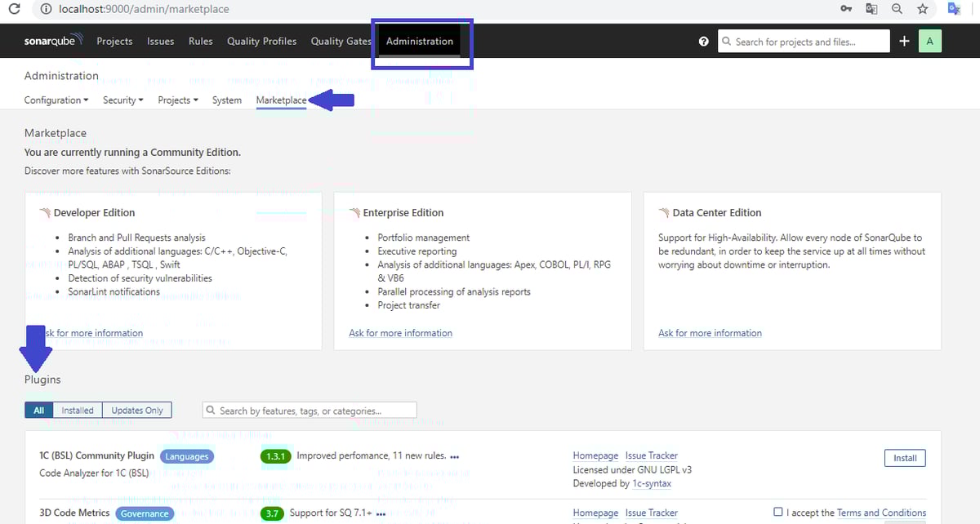Show Installed plugins only
The image size is (980, 524).
coord(78,411)
